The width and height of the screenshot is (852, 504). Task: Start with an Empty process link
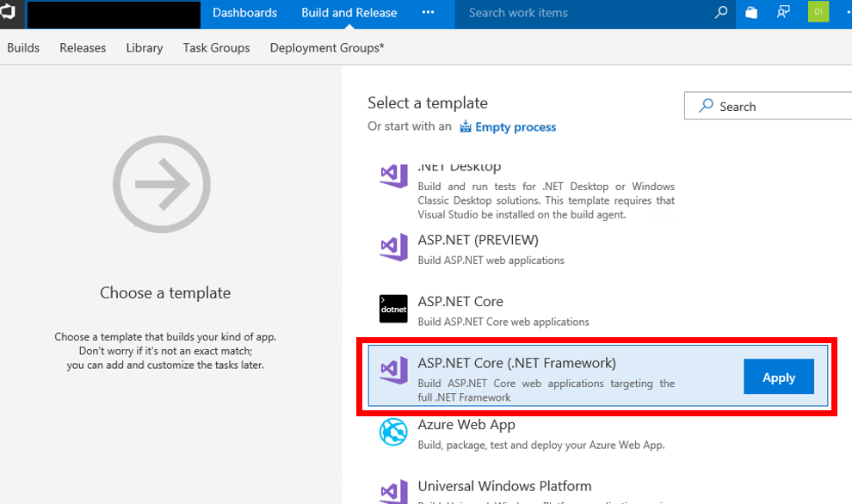(x=516, y=126)
